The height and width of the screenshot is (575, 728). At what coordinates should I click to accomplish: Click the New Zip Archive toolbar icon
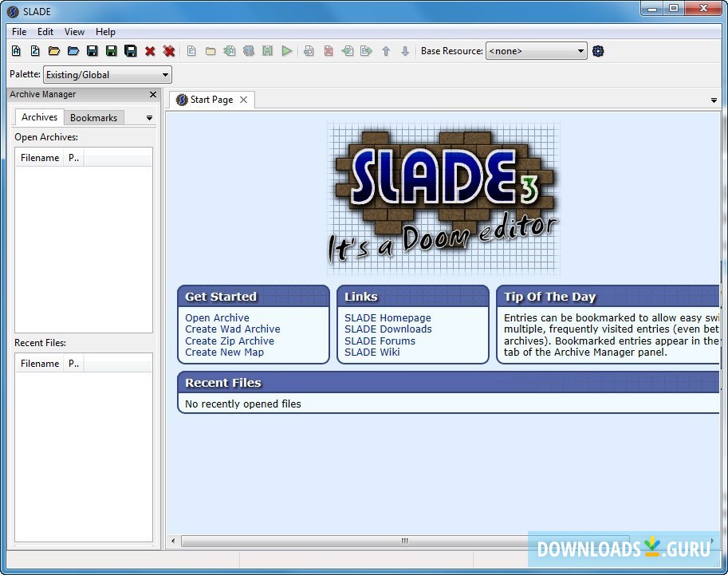pos(35,51)
